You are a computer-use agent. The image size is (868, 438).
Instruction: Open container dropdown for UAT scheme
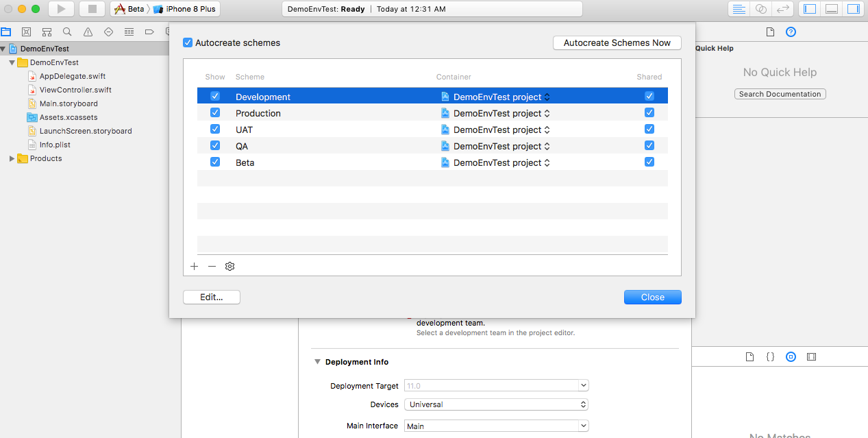pyautogui.click(x=496, y=130)
